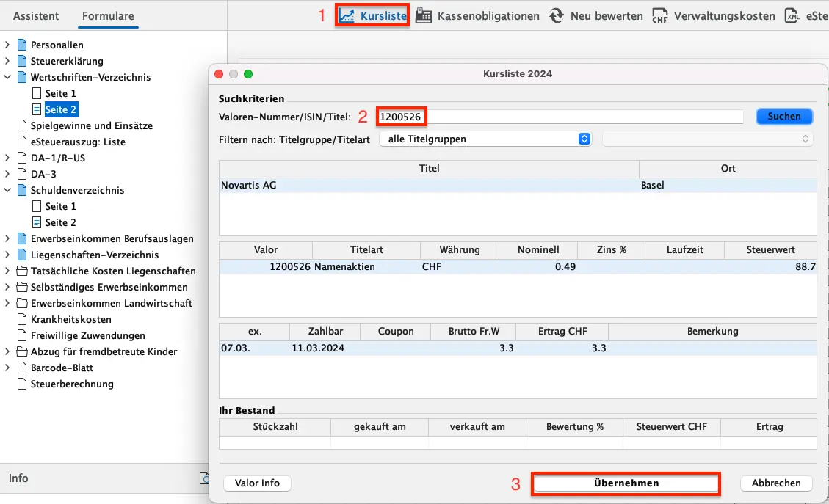Click the Steuerberechnung page icon
829x504 pixels.
click(x=21, y=384)
